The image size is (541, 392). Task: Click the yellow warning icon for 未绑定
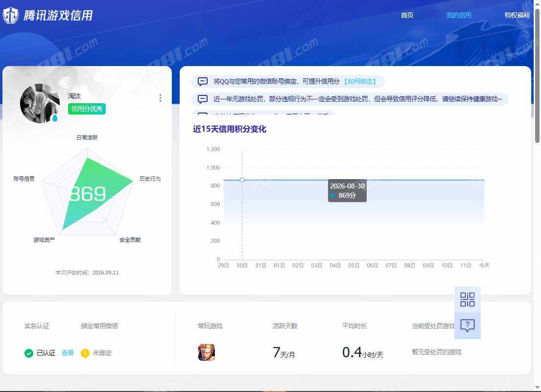pyautogui.click(x=85, y=353)
